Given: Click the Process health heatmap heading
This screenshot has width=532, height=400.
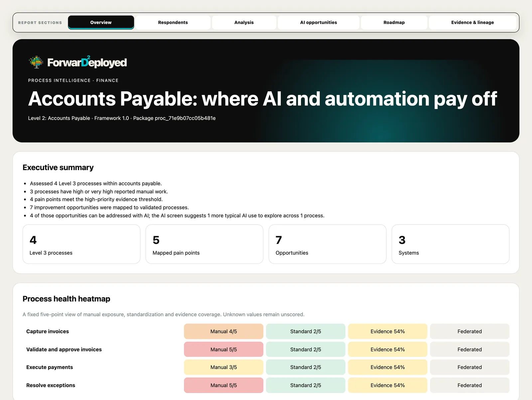Looking at the screenshot, I should 66,299.
